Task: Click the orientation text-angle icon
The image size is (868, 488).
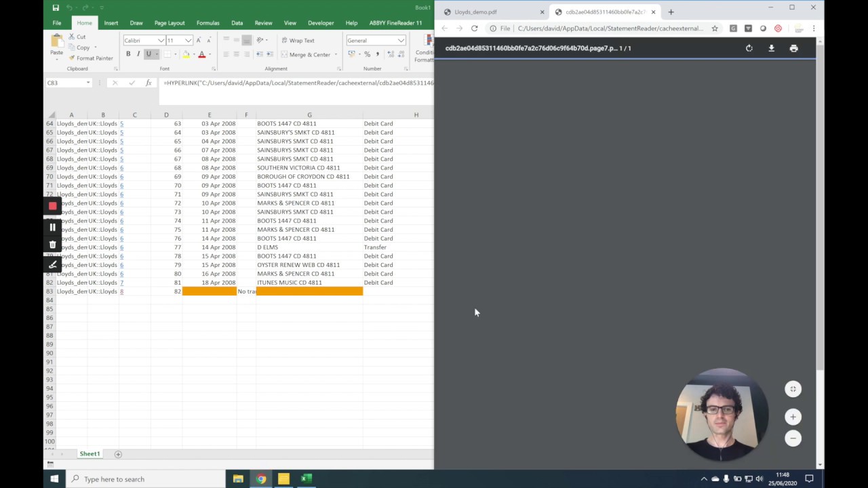Action: pos(260,41)
